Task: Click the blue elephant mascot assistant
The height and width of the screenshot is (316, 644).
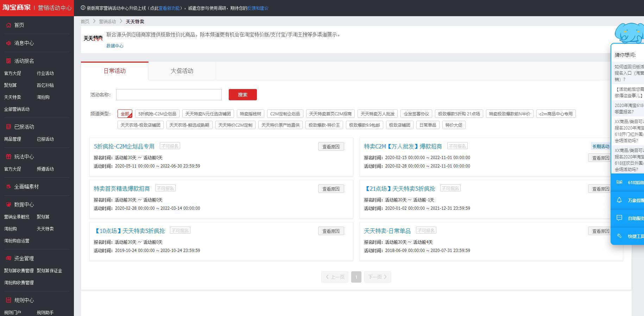Action: tap(629, 33)
